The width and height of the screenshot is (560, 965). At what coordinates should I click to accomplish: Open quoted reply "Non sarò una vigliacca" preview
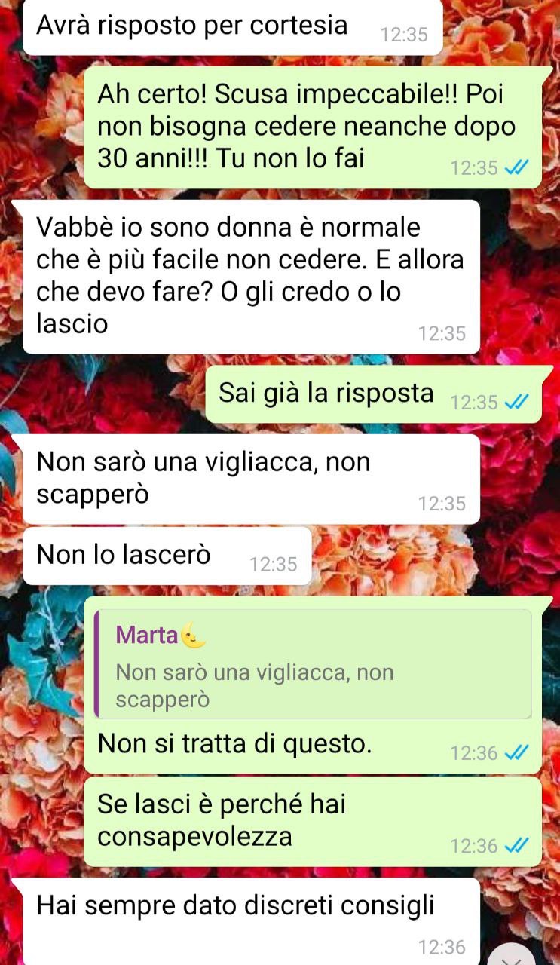coord(314,664)
